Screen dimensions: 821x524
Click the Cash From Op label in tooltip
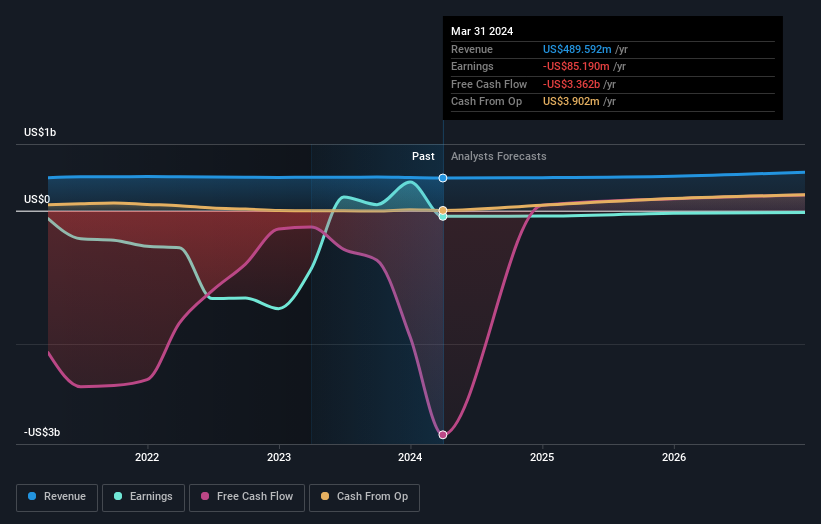486,102
